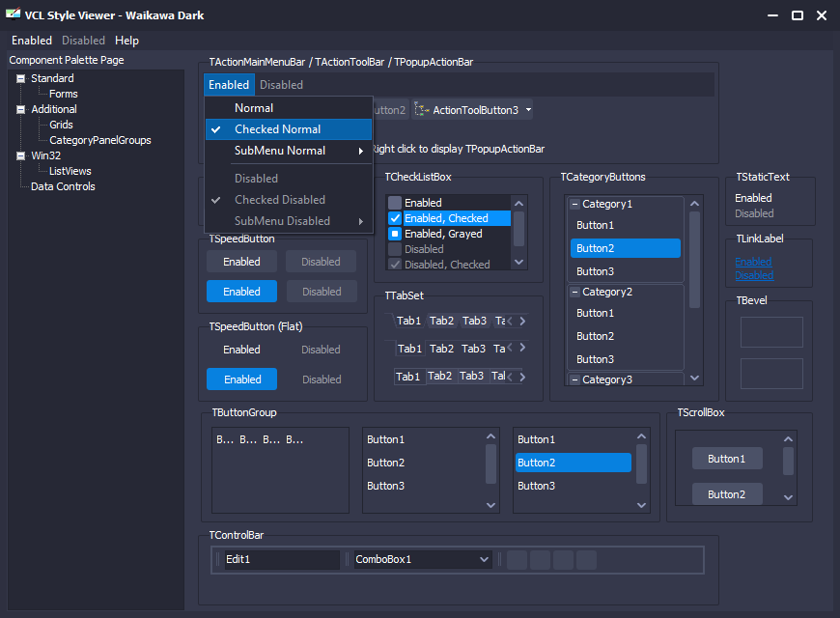Open the SubMenu Normal submenu
The height and width of the screenshot is (618, 840).
click(x=289, y=151)
